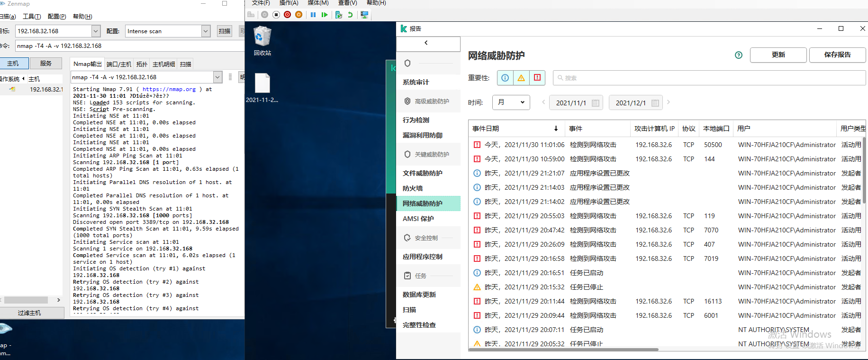This screenshot has height=360, width=868.
Task: Select 文件威胁防护 in report sidebar
Action: [x=428, y=173]
